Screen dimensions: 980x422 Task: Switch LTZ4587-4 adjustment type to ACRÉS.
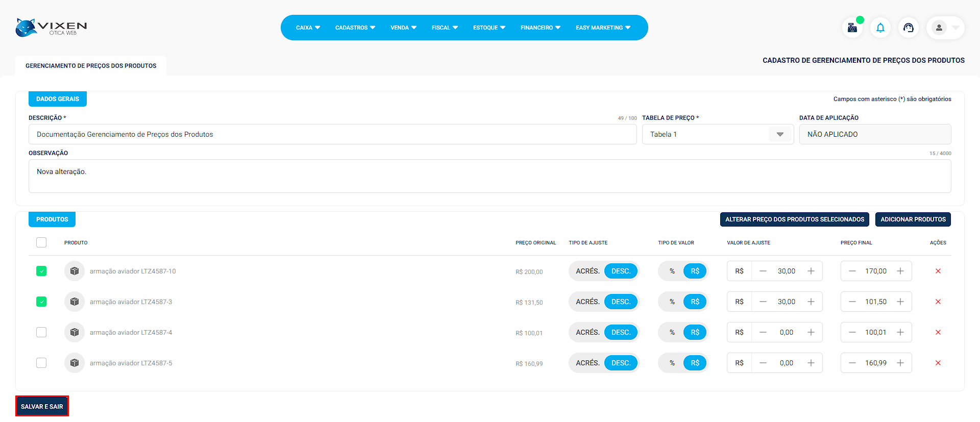(x=587, y=332)
